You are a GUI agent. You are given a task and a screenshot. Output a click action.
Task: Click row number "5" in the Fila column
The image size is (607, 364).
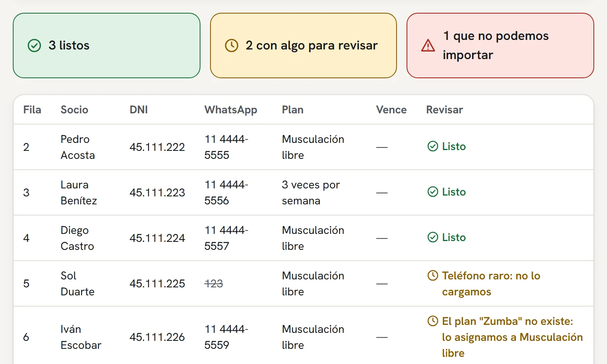tap(26, 284)
